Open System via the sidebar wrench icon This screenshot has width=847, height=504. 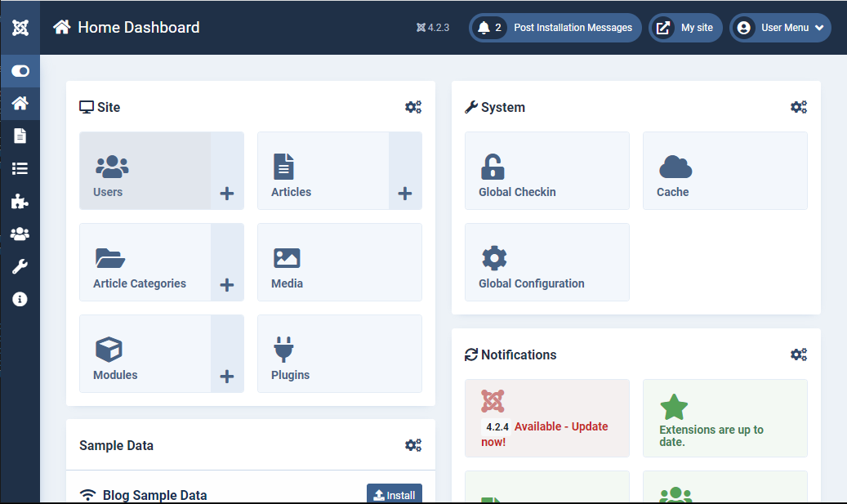click(x=20, y=266)
